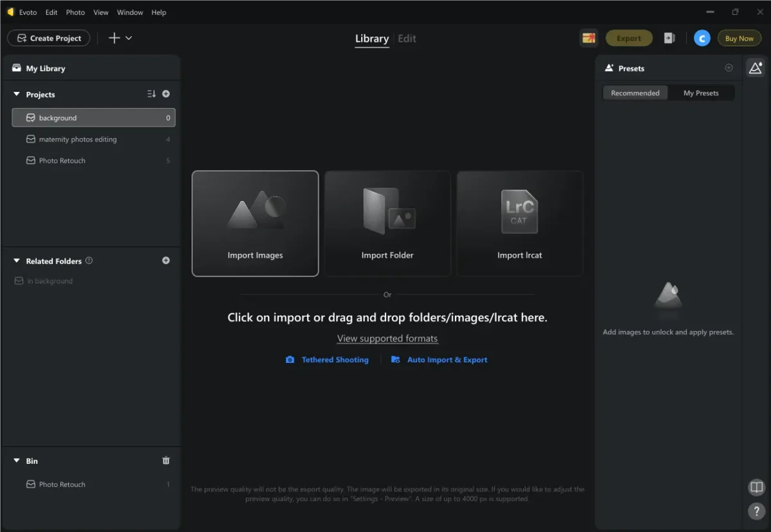Screen dimensions: 771x532
Task: Click the gift coupon icon near Export
Action: tap(589, 38)
